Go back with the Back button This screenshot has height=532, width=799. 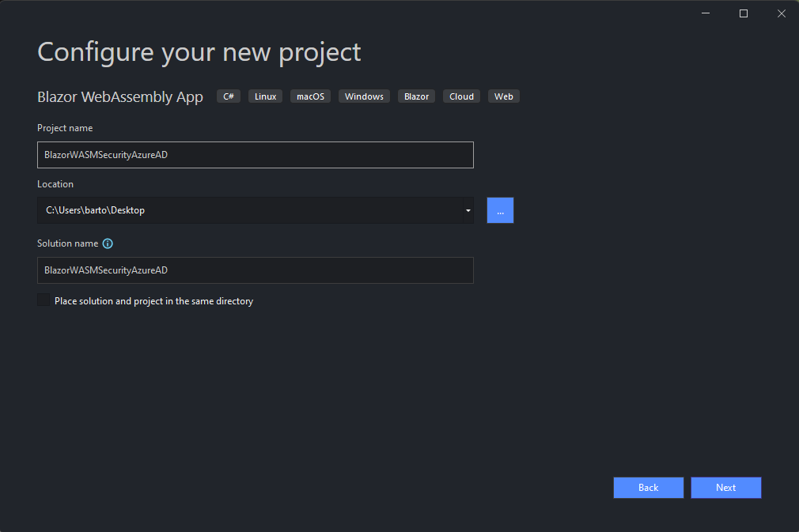[648, 488]
